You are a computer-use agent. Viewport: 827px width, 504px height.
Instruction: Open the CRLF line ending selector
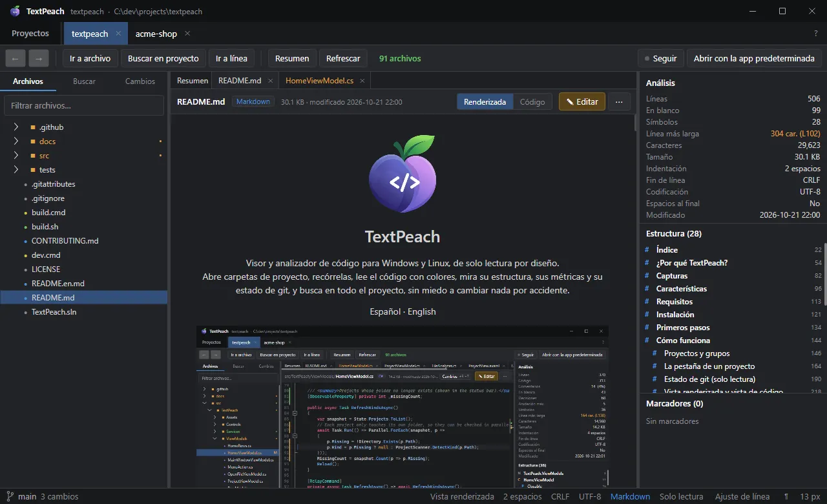click(560, 497)
